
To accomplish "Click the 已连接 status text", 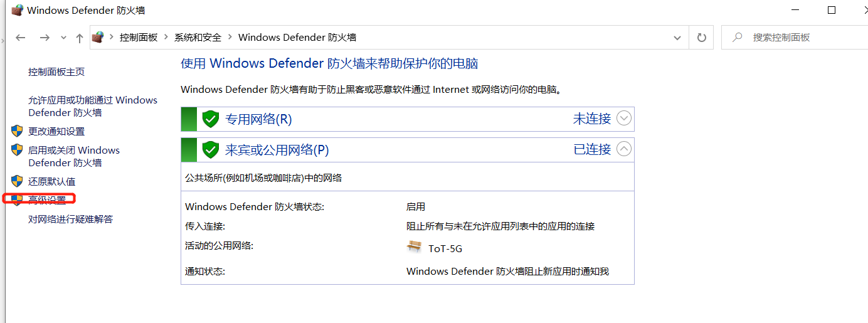I will point(592,149).
